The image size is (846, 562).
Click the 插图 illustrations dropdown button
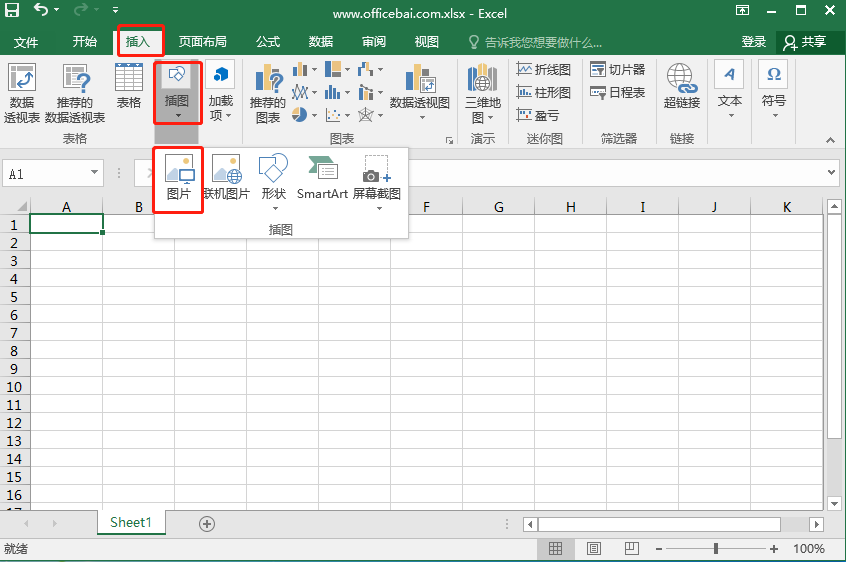tap(178, 93)
